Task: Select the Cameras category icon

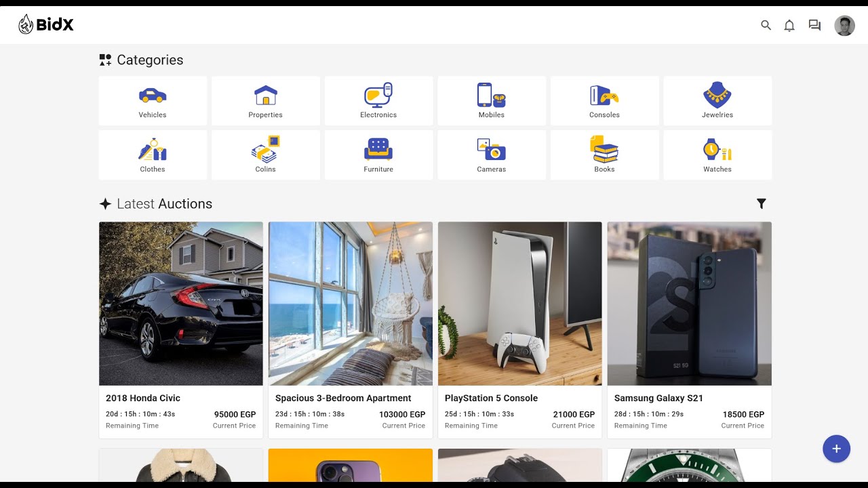Action: [x=492, y=149]
